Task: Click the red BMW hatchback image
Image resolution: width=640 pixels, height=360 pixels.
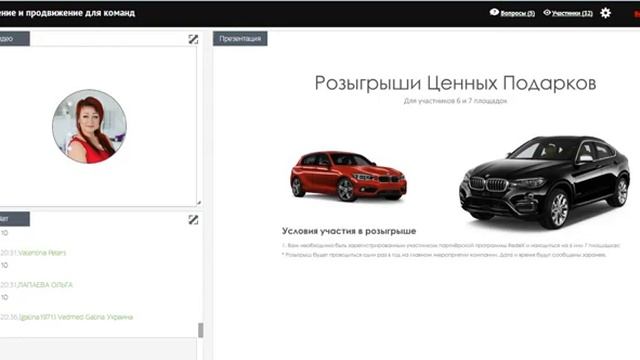Action: [x=348, y=176]
